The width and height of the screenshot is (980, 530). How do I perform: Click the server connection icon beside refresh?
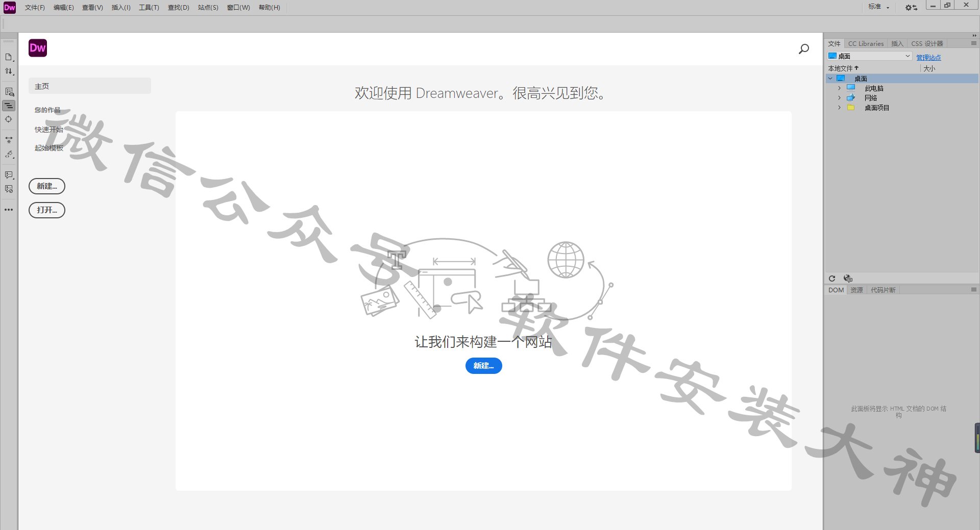[x=848, y=279]
